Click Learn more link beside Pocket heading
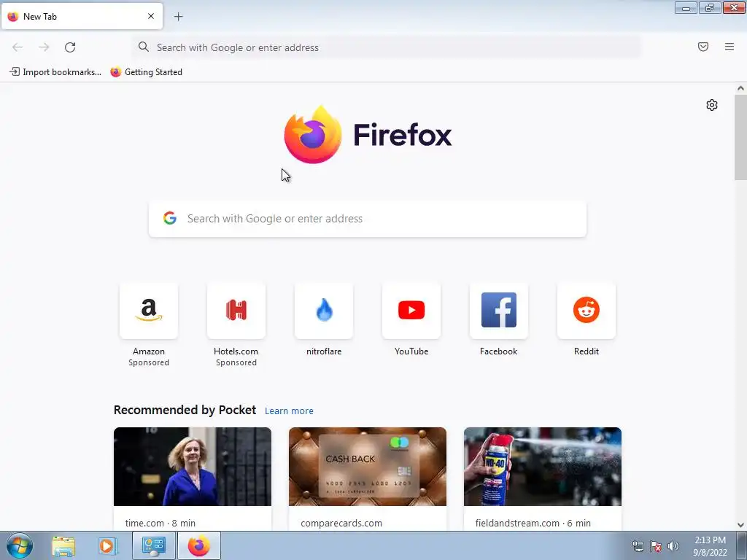 pos(289,411)
